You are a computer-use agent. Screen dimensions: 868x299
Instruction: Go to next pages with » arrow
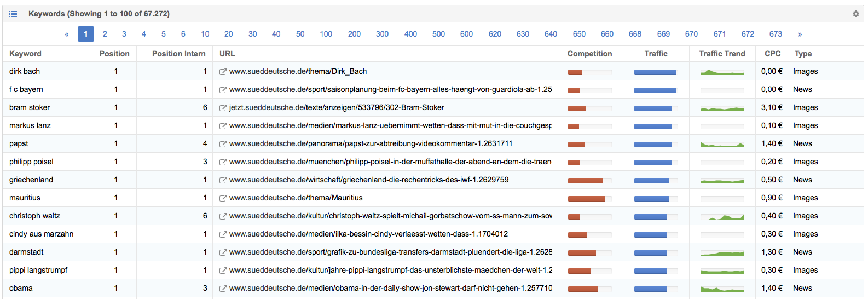coord(800,34)
